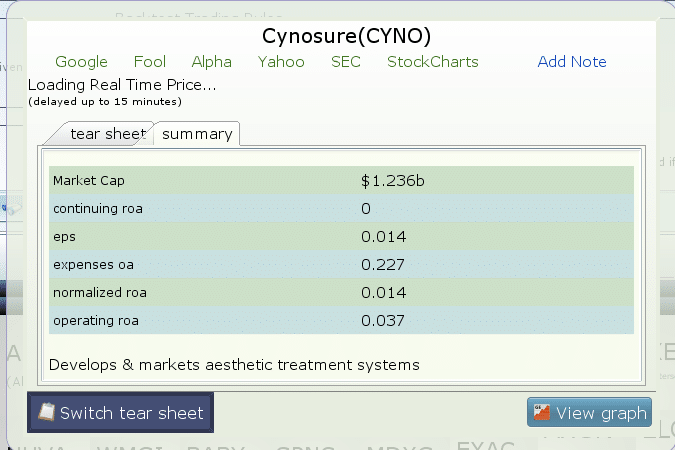This screenshot has width=675, height=450.
Task: Open the Google link for CYNO
Action: pos(81,62)
